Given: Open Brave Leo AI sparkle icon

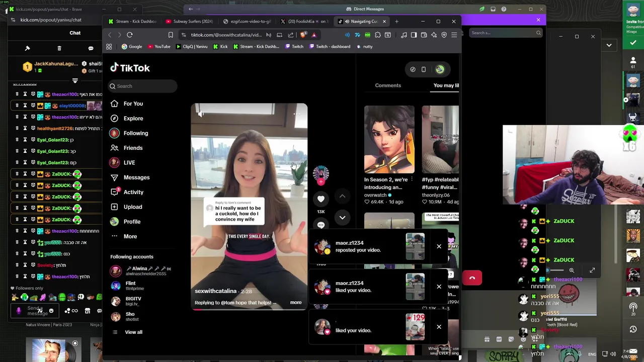Looking at the screenshot, I should click(x=434, y=35).
